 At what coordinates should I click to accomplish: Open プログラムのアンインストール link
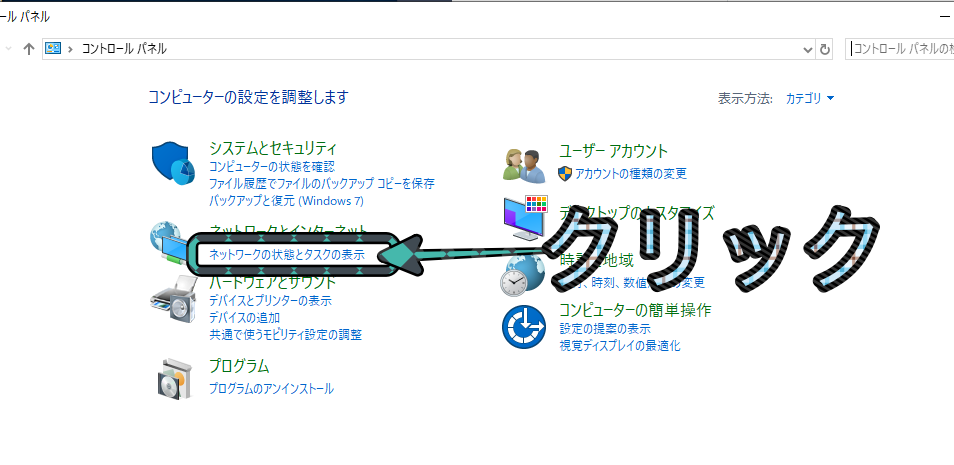(x=271, y=388)
